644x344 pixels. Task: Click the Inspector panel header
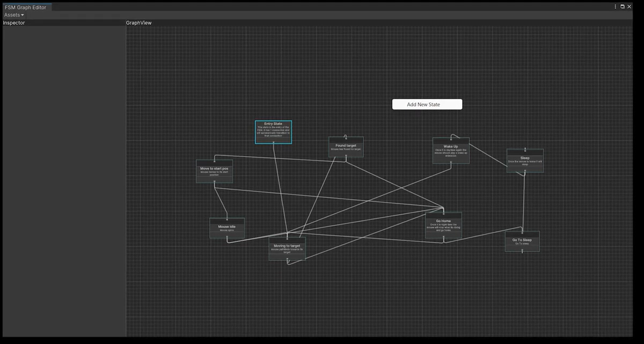(x=14, y=23)
